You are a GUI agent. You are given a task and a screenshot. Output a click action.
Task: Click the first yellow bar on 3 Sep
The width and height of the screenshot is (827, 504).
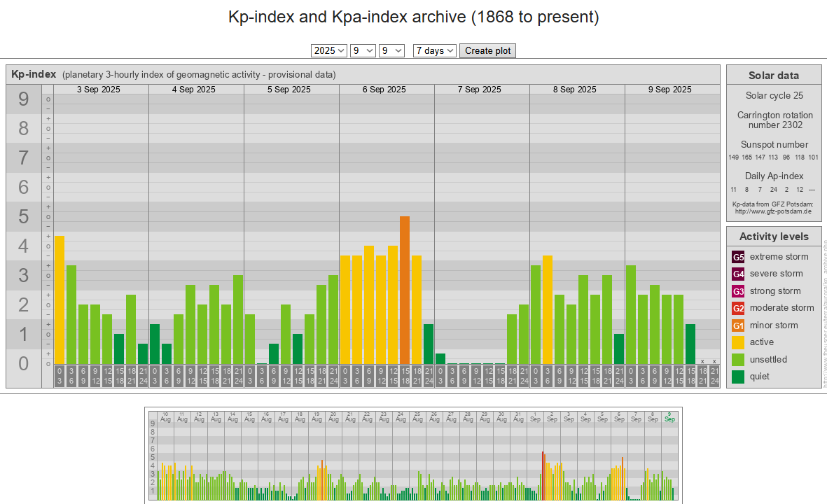click(60, 300)
